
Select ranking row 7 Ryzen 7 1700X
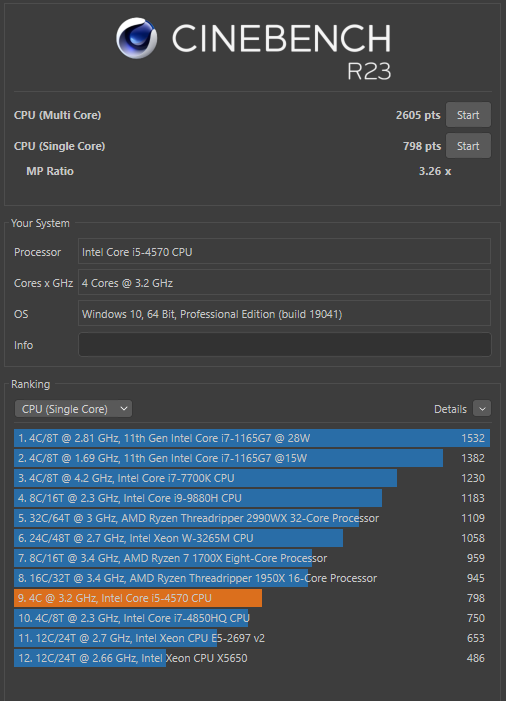(x=252, y=558)
